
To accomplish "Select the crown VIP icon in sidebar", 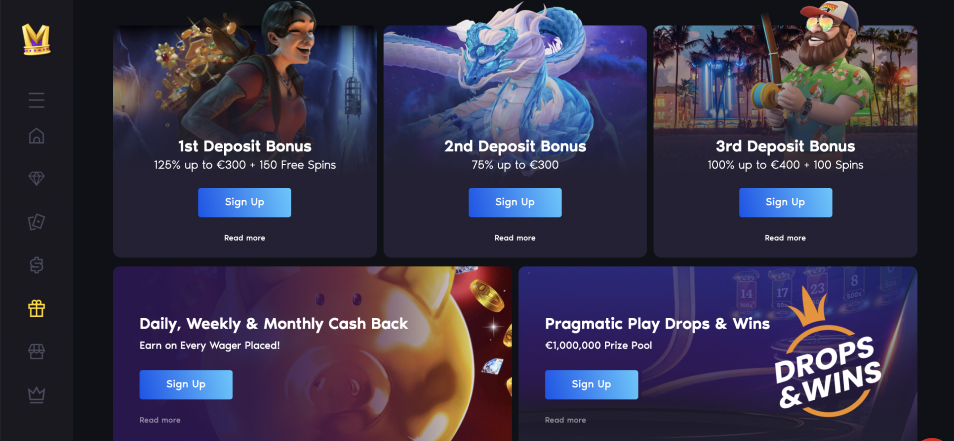I will [37, 395].
